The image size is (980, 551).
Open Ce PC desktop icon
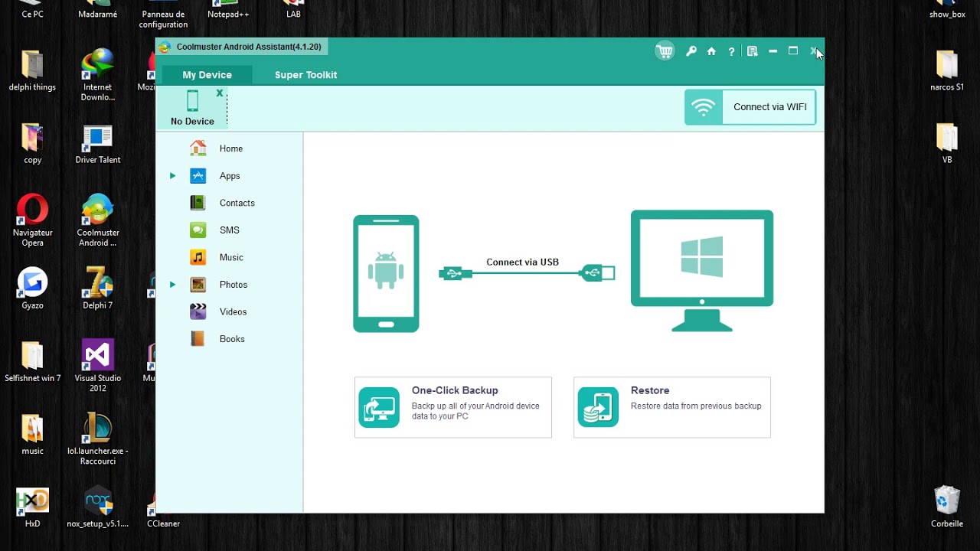click(x=32, y=10)
